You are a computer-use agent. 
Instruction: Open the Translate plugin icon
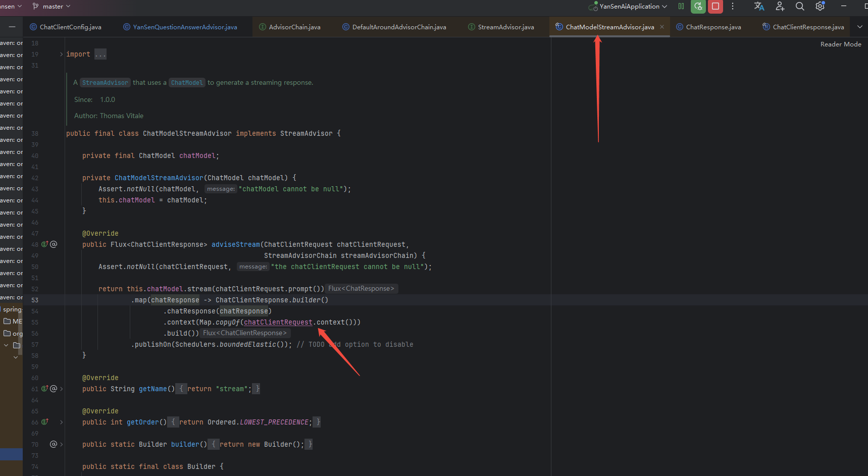click(x=759, y=7)
